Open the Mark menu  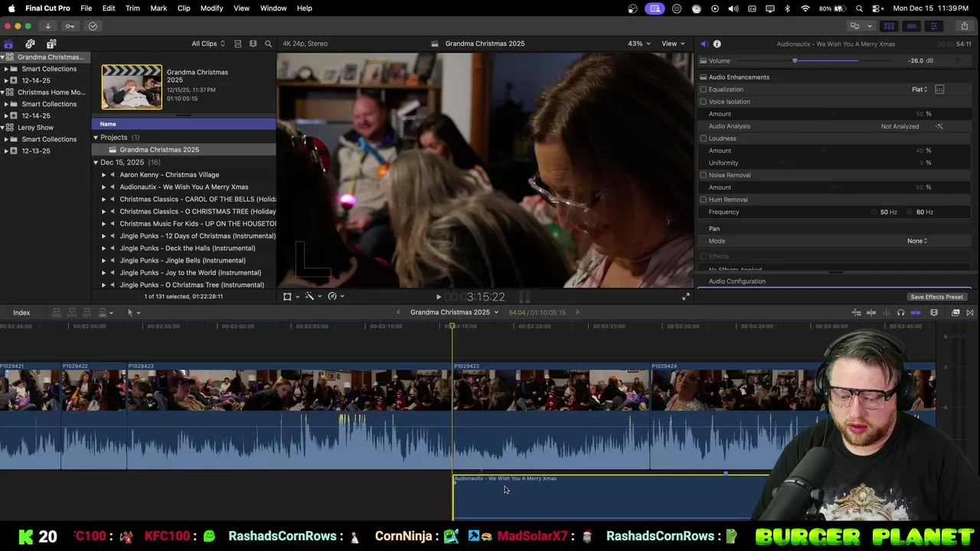(158, 8)
